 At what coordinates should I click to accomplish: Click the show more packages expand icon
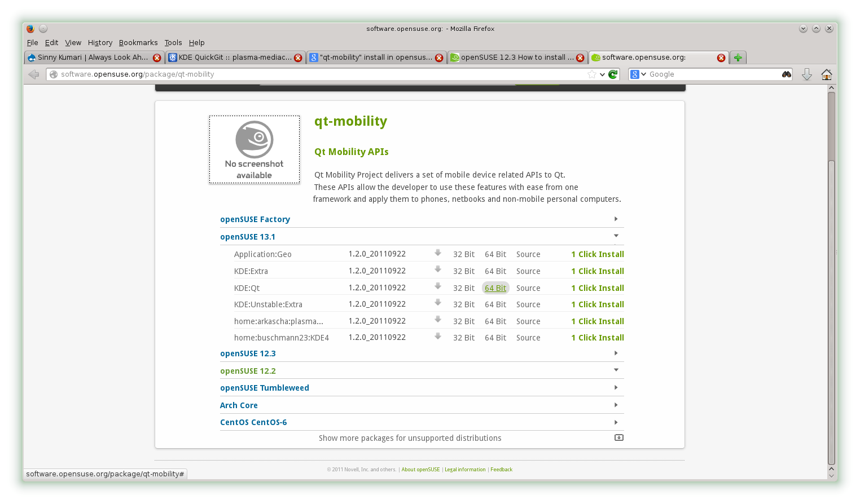(619, 437)
